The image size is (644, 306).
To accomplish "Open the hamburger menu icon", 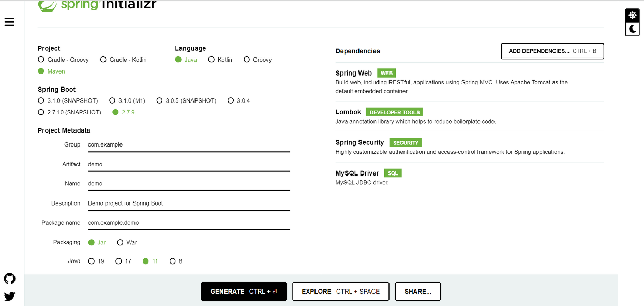I will [9, 22].
